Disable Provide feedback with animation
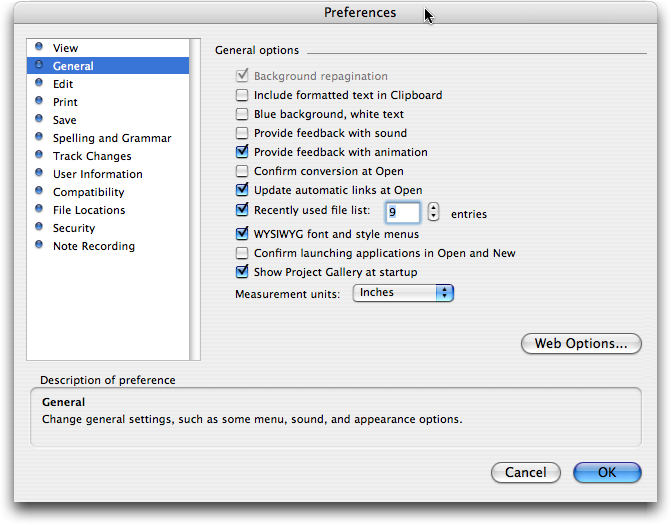671x525 pixels. coord(242,153)
